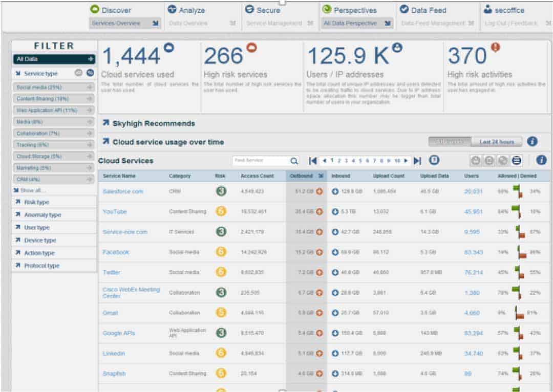The image size is (553, 392).
Task: Select Web Application API filter
Action: tap(54, 111)
